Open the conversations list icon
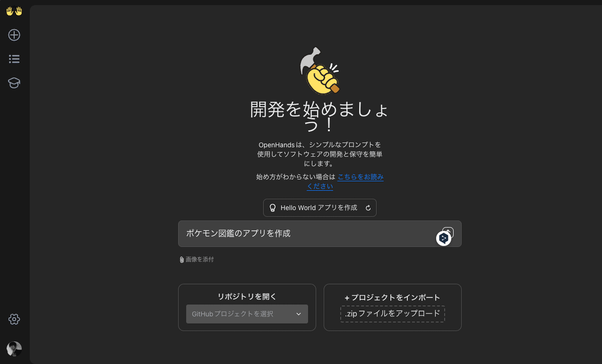Image resolution: width=602 pixels, height=364 pixels. point(14,59)
